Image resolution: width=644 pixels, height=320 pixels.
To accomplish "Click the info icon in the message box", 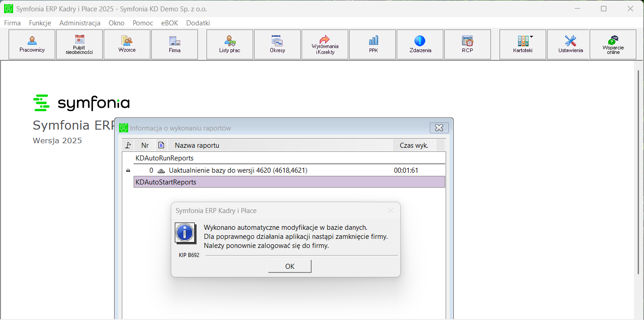I will 185,233.
